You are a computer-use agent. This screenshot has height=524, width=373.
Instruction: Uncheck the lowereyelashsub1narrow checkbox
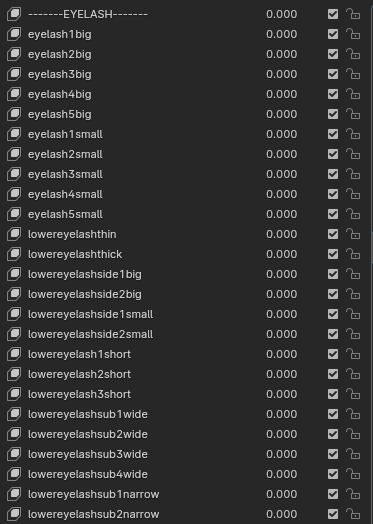(333, 494)
